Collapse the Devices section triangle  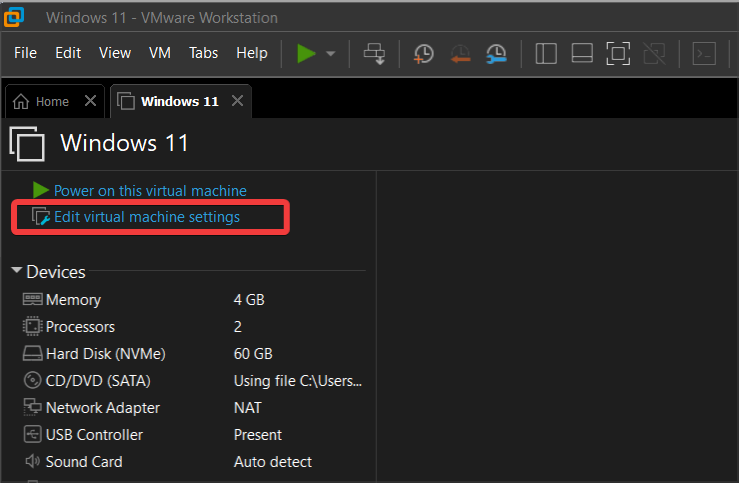(17, 270)
